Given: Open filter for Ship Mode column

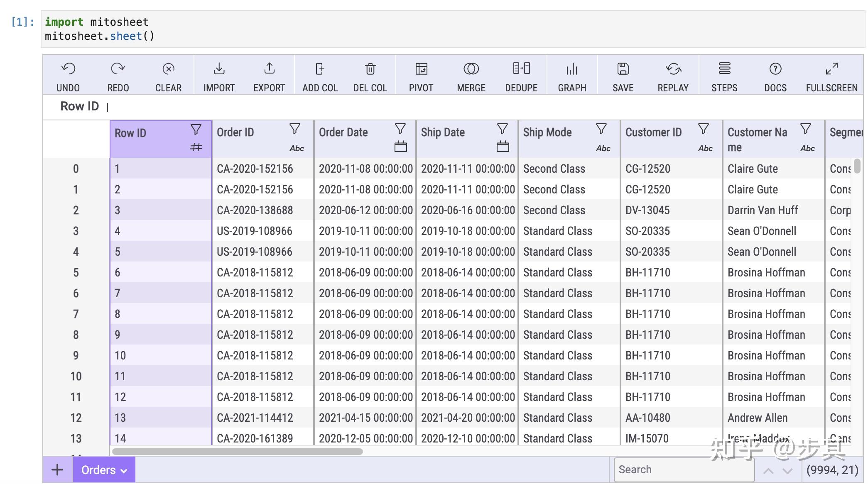Looking at the screenshot, I should point(601,129).
